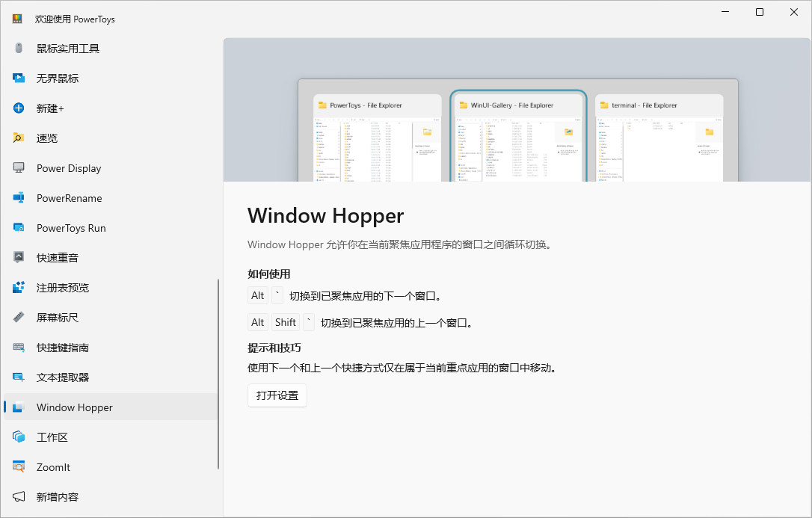
Task: Click the ZoomIt icon
Action: coord(19,466)
